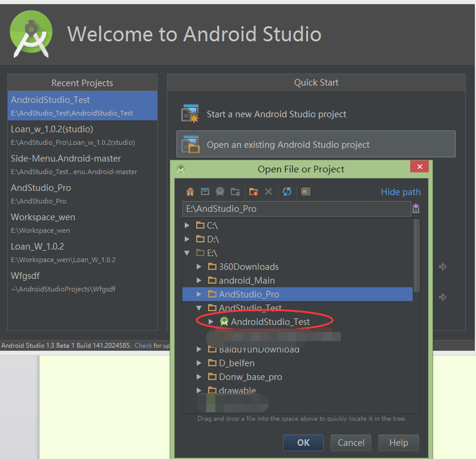Refresh the file tree
476x459 pixels.
[x=287, y=191]
